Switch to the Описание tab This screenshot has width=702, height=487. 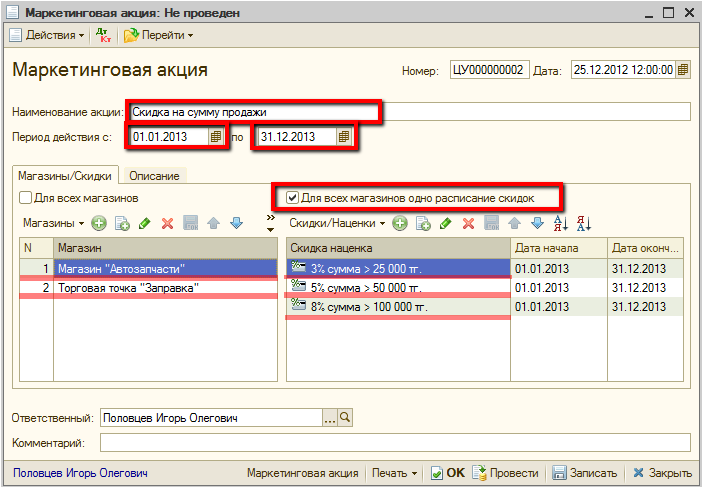tap(154, 176)
